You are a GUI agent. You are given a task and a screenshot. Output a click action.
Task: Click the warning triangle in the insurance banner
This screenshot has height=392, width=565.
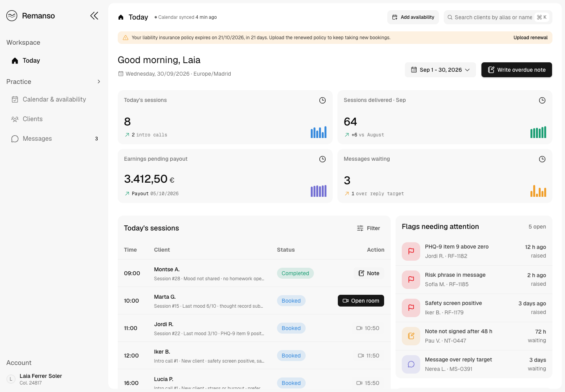[x=126, y=38]
